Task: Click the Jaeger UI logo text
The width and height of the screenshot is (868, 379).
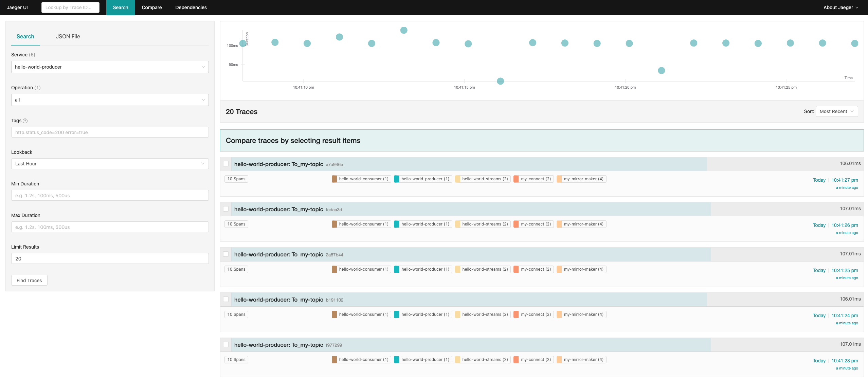Action: click(x=17, y=7)
